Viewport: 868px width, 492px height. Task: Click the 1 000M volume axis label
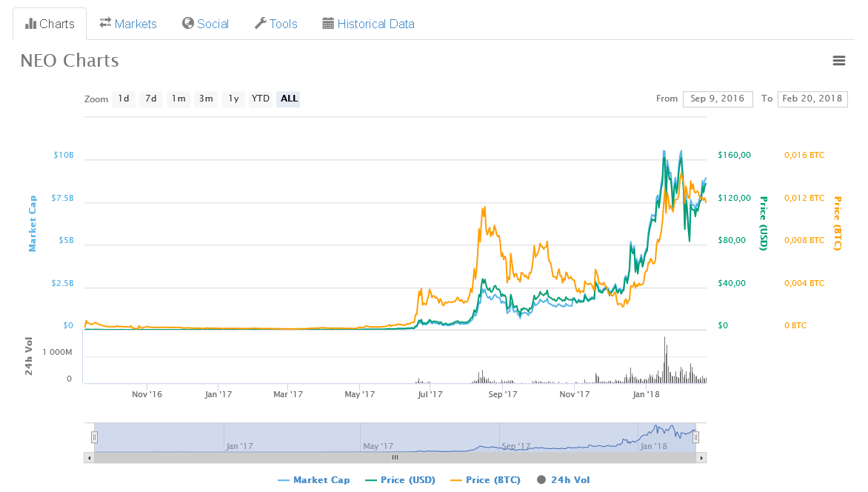coord(57,353)
